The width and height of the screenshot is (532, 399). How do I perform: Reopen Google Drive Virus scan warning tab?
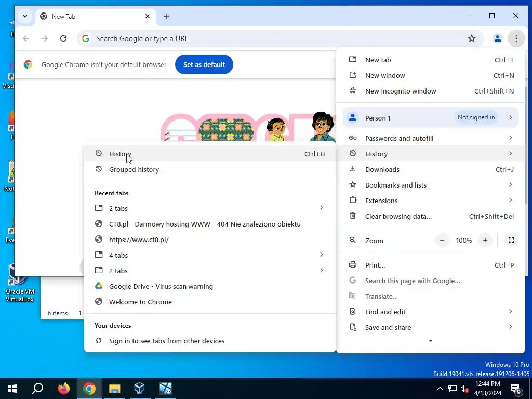(210, 286)
